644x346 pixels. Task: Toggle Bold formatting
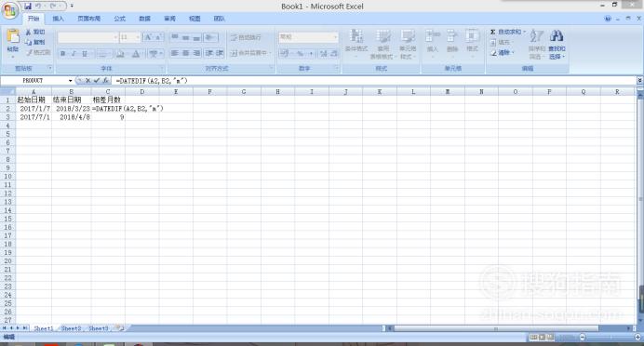pos(63,53)
